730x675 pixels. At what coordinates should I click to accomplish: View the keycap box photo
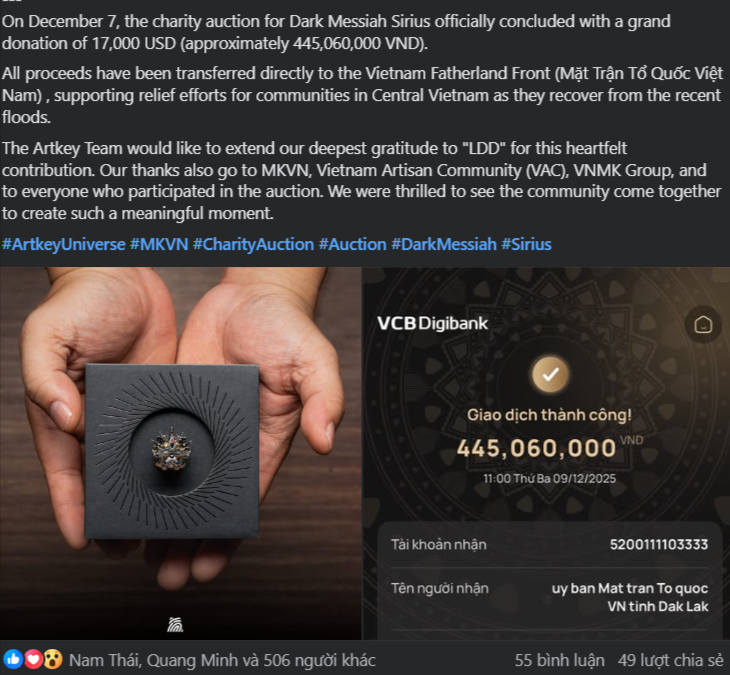pyautogui.click(x=181, y=453)
